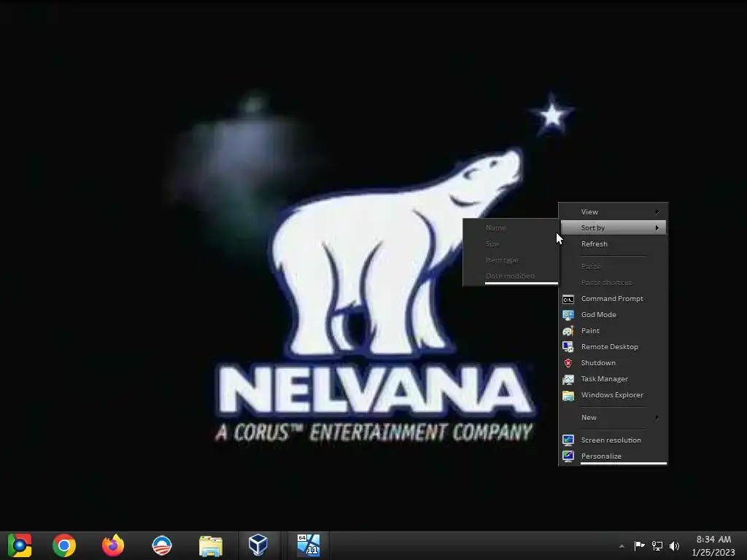Click the Paint palette icon
The image size is (747, 560).
(x=568, y=331)
